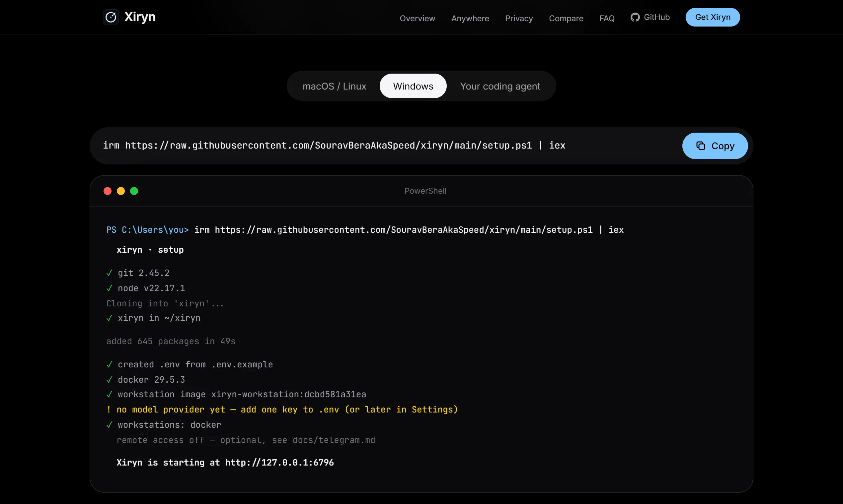Go to the Compare section
The height and width of the screenshot is (504, 843).
(566, 18)
